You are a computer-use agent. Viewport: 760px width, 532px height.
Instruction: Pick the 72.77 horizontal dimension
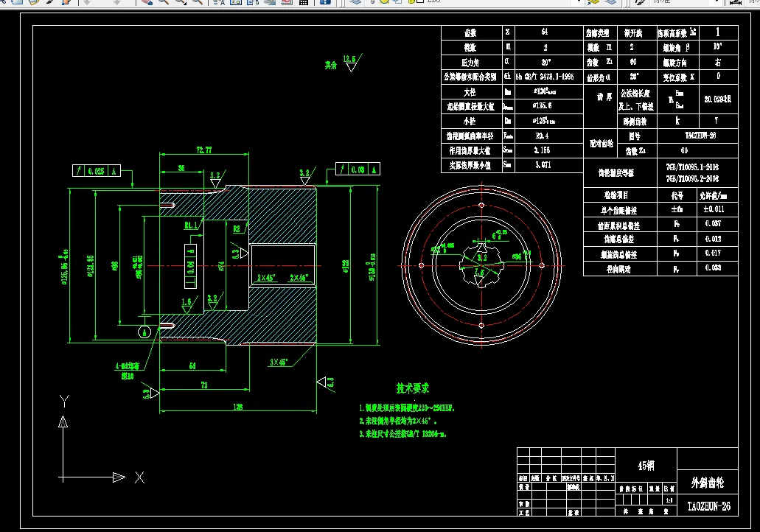(204, 150)
